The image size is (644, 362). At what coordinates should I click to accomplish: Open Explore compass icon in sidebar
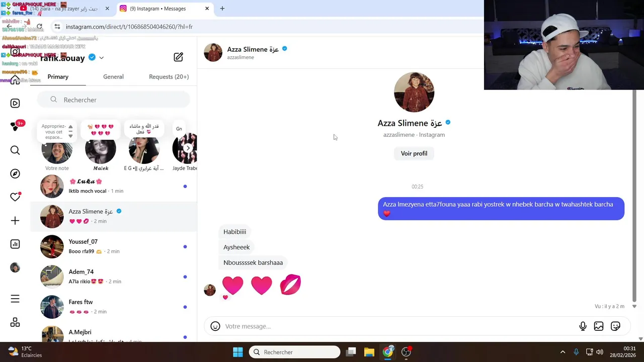[x=15, y=173]
